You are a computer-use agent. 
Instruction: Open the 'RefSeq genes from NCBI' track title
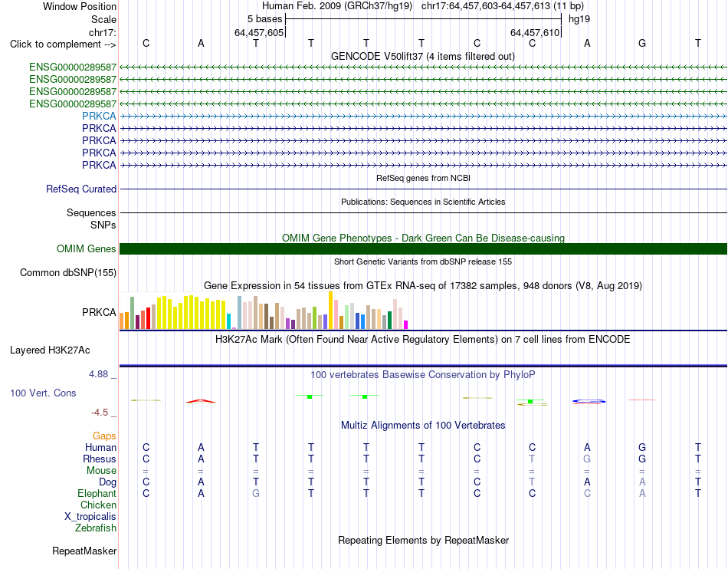423,178
